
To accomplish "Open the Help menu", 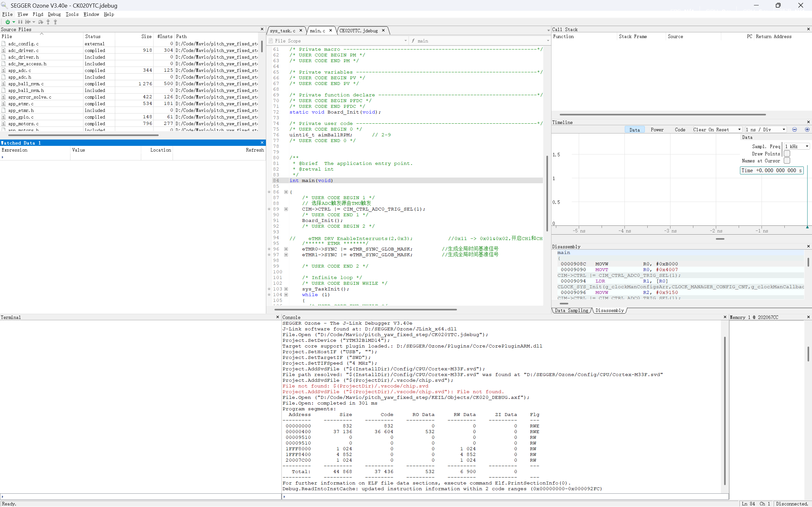I will click(x=109, y=14).
